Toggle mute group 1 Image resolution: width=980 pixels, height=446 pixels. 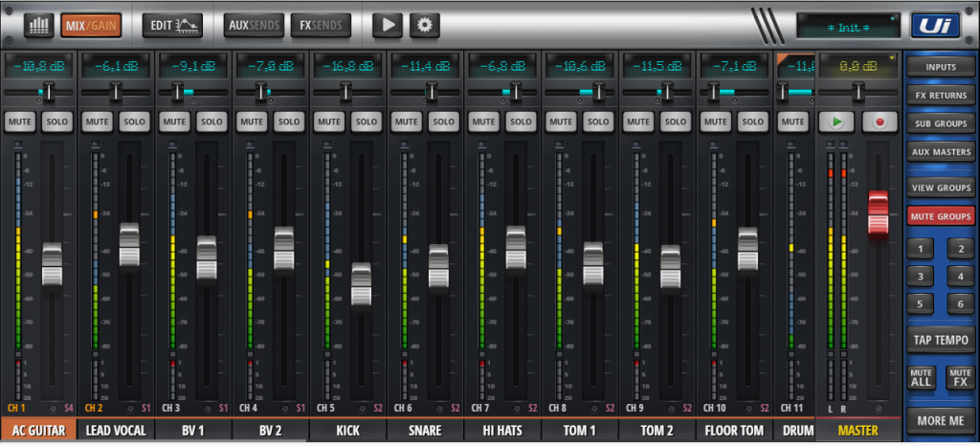(920, 249)
